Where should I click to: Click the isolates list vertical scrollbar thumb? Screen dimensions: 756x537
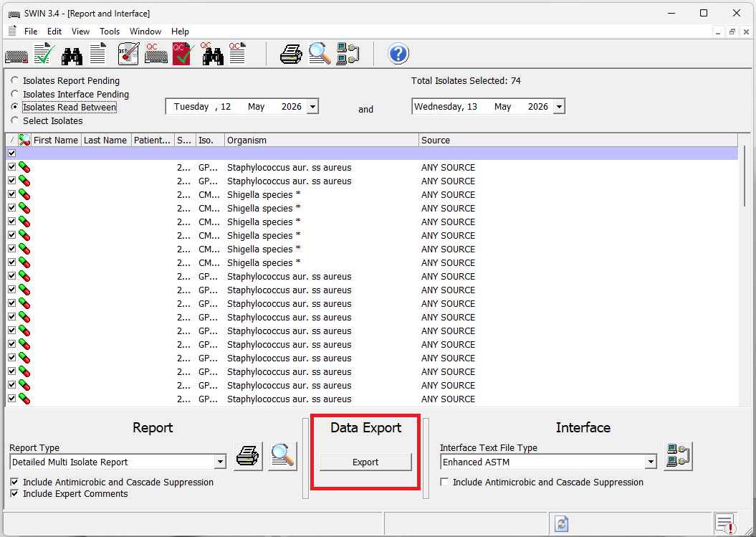tap(745, 176)
